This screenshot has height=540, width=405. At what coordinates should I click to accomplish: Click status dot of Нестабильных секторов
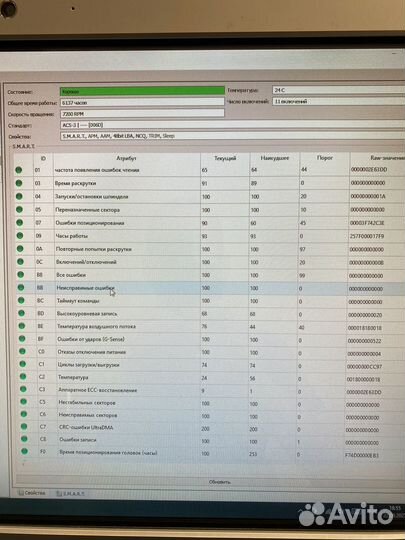click(23, 402)
